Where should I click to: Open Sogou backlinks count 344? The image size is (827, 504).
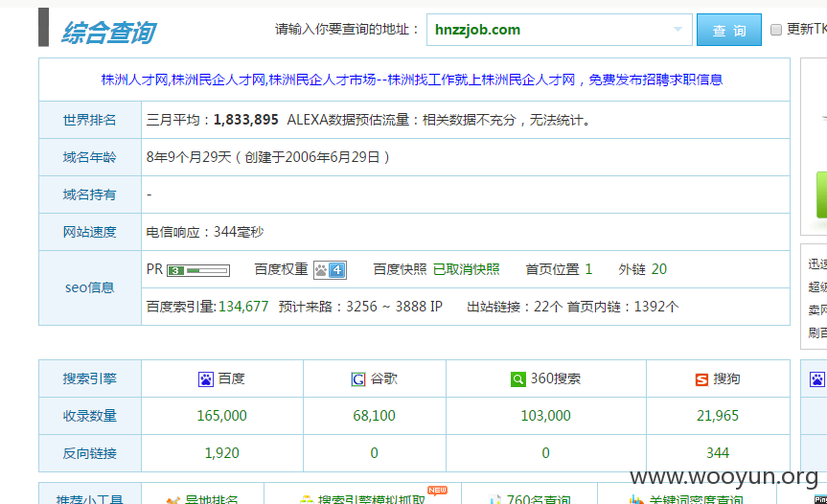point(718,453)
